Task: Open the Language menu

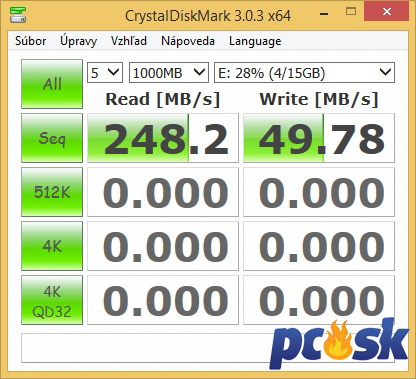Action: click(x=255, y=41)
